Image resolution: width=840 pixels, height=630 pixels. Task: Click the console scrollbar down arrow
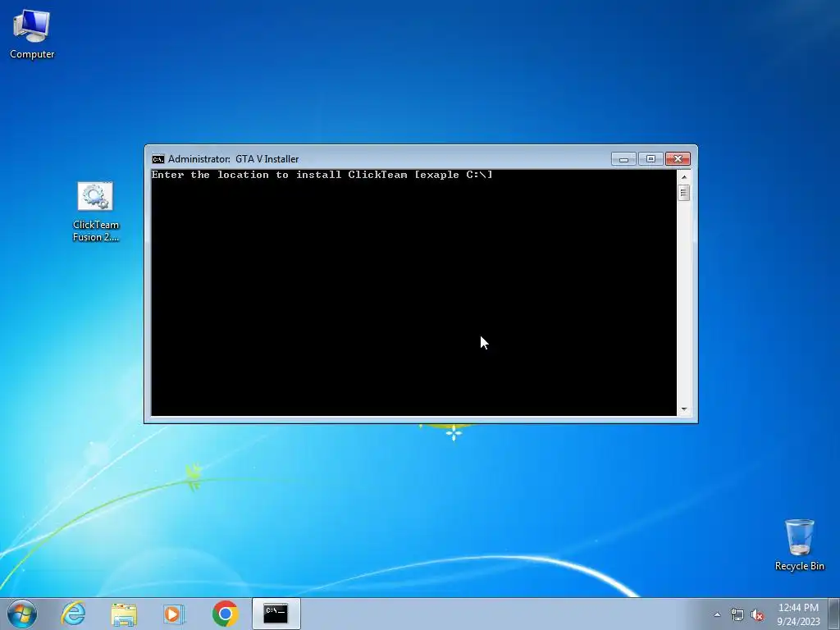tap(683, 409)
